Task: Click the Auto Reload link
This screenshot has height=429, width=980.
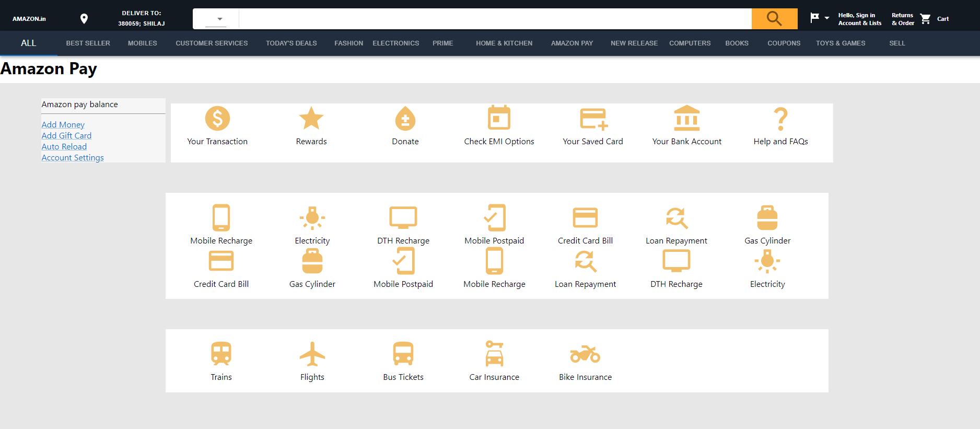Action: point(64,146)
